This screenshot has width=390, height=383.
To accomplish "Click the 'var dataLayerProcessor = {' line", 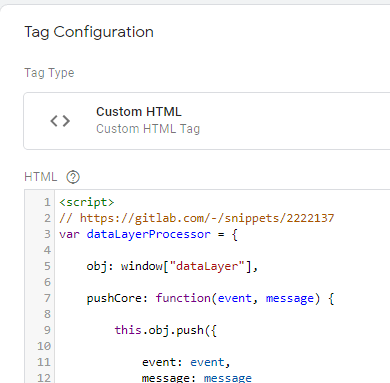I will pyautogui.click(x=148, y=234).
